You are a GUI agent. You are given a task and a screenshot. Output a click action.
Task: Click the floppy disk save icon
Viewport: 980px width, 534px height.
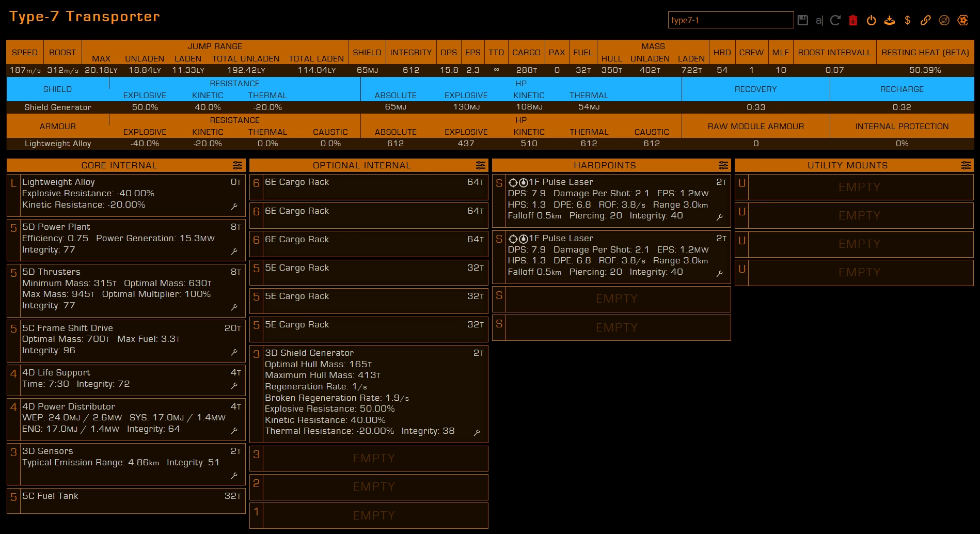[x=802, y=20]
